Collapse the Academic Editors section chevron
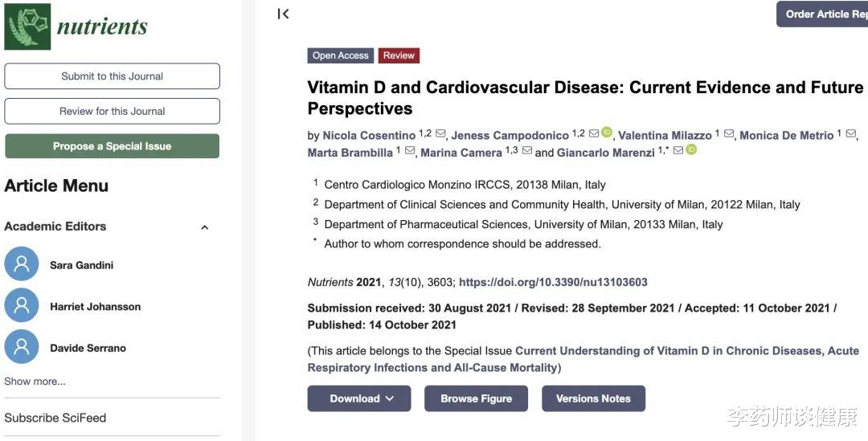This screenshot has height=441, width=868. click(x=205, y=227)
